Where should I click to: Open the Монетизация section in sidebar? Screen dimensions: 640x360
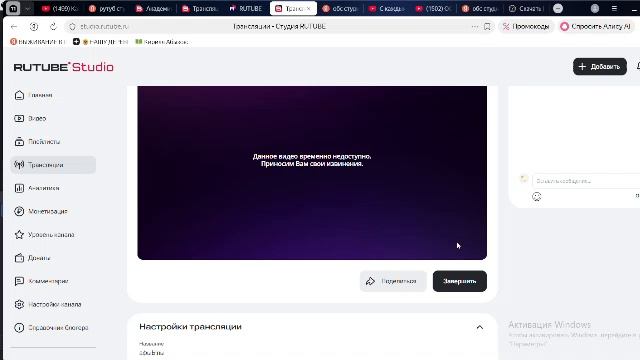pyautogui.click(x=41, y=211)
